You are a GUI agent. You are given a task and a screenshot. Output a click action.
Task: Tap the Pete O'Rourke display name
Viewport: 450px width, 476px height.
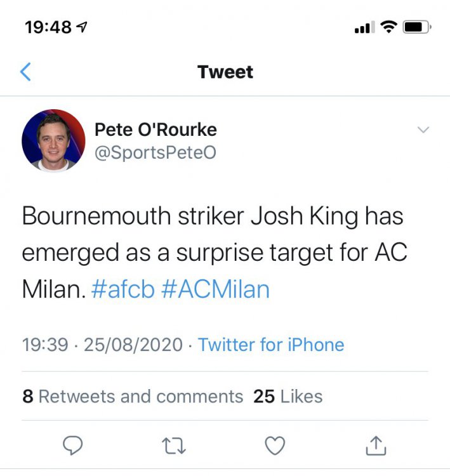(x=156, y=129)
